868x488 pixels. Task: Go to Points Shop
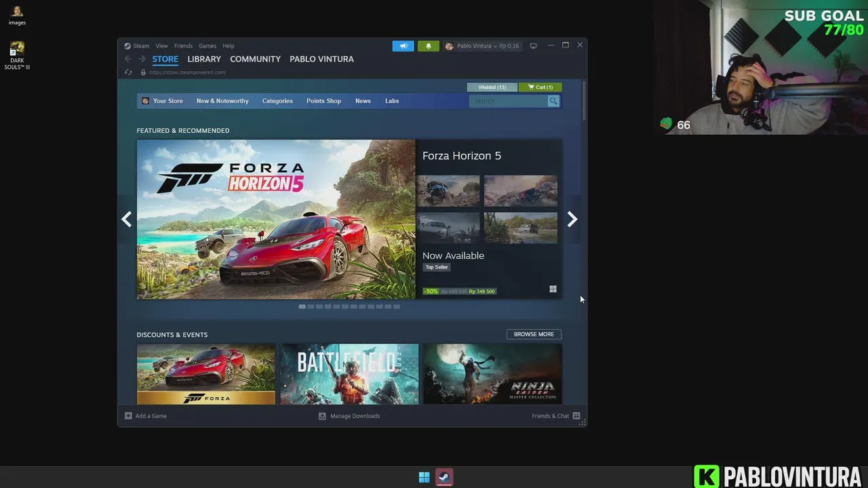[x=323, y=101]
